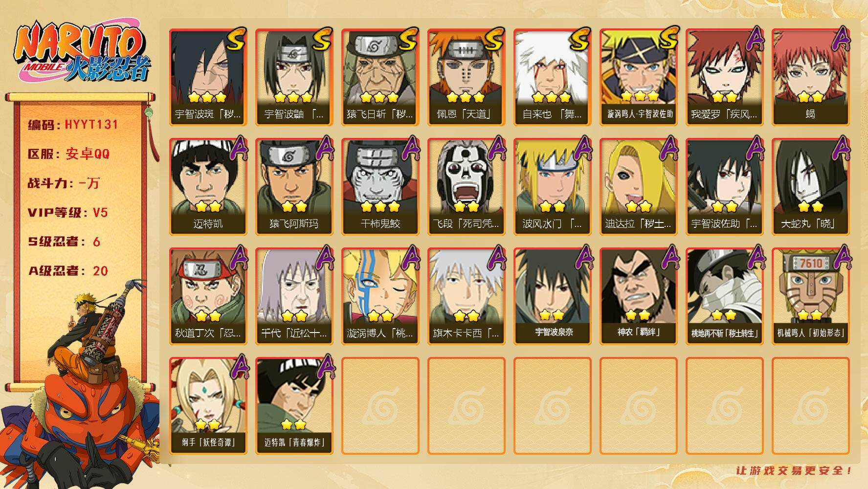Click the S rank badge on 自来也 card
The height and width of the screenshot is (489, 868).
(580, 39)
